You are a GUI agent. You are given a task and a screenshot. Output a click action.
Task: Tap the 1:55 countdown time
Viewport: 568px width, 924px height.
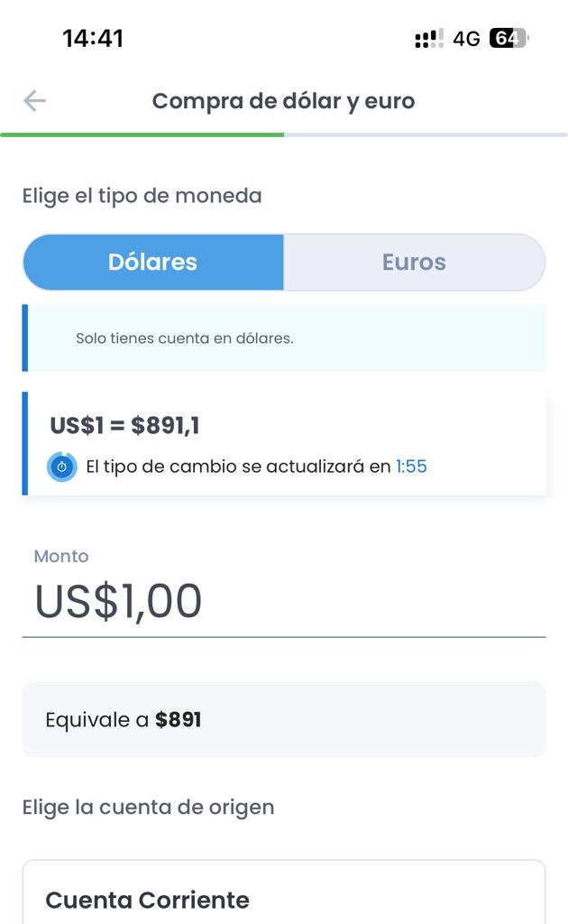click(x=411, y=467)
